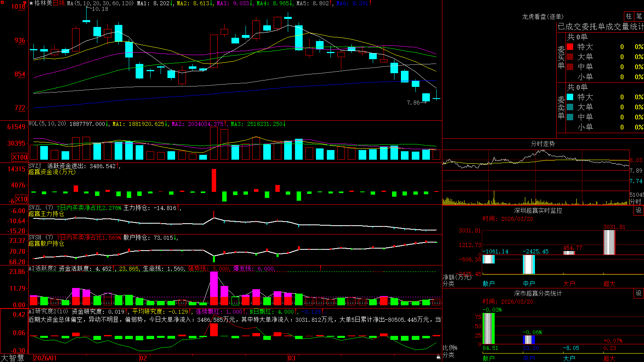Click the 深市超赢分类统计 panel title

pos(538,293)
